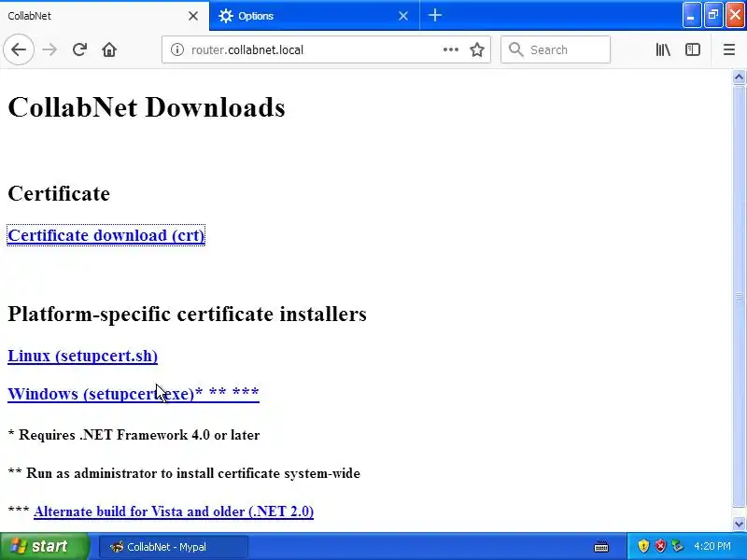
Task: Switch to the Options tab
Action: click(315, 16)
